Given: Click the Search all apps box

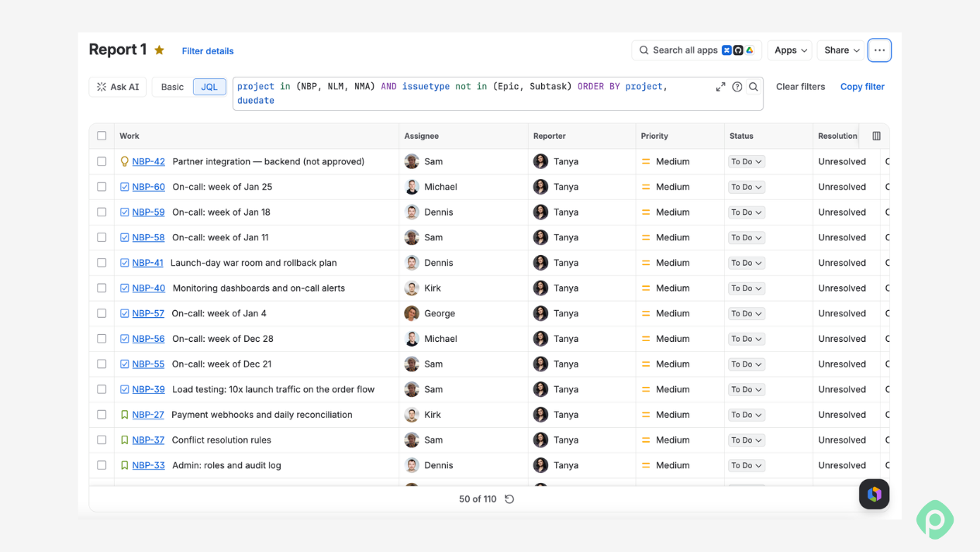Looking at the screenshot, I should click(696, 50).
